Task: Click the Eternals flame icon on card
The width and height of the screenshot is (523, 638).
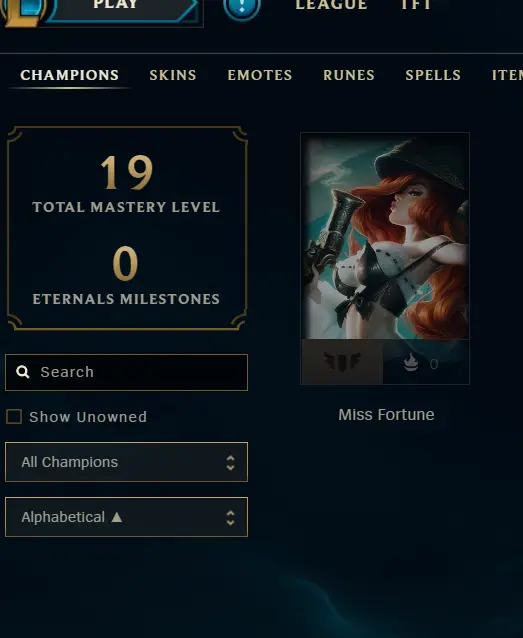Action: (411, 363)
